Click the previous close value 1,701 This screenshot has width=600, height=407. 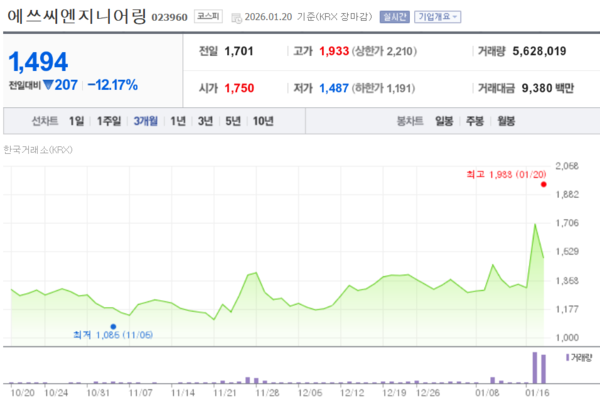click(x=239, y=51)
